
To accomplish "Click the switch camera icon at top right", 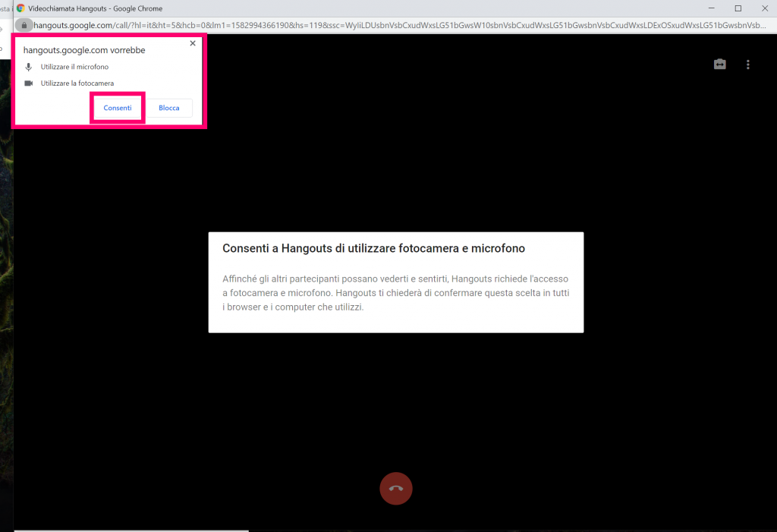I will (x=719, y=64).
